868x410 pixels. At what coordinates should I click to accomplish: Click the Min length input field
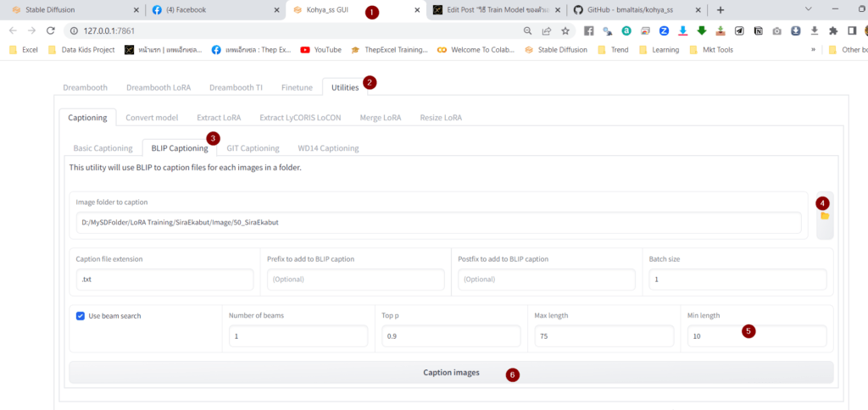756,336
